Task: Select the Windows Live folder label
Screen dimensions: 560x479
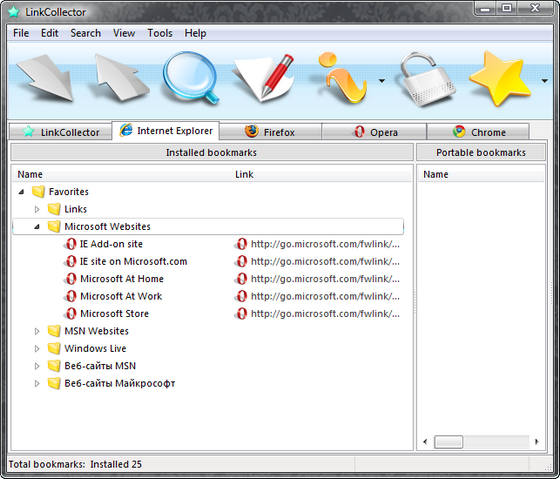Action: pos(95,348)
